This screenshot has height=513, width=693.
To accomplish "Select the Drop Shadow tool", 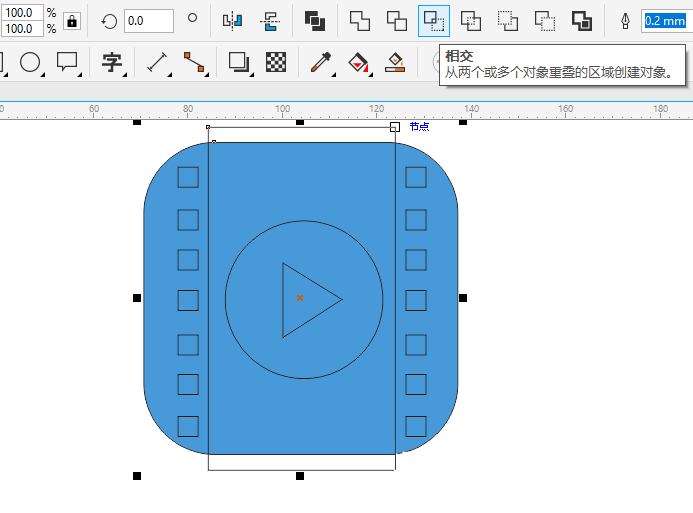I will click(x=238, y=62).
